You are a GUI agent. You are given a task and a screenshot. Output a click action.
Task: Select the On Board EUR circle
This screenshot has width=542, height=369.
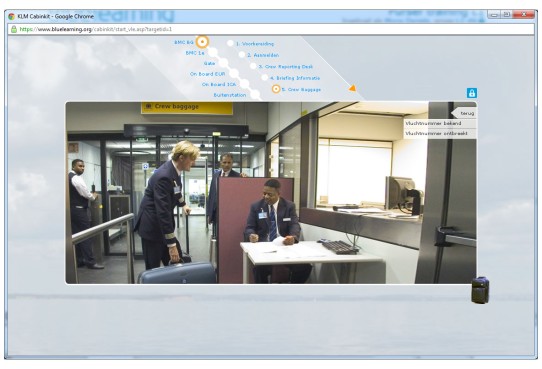(x=234, y=73)
